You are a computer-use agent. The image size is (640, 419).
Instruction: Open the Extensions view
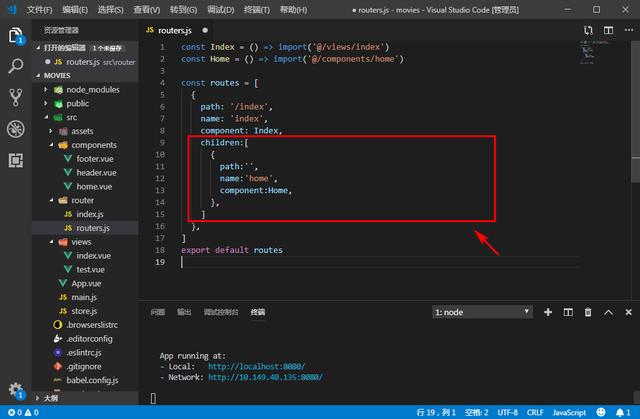(16, 160)
